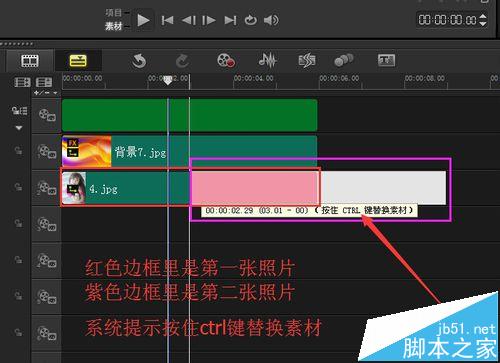Switch preview mode to 素材
This screenshot has width=500, height=363.
114,26
